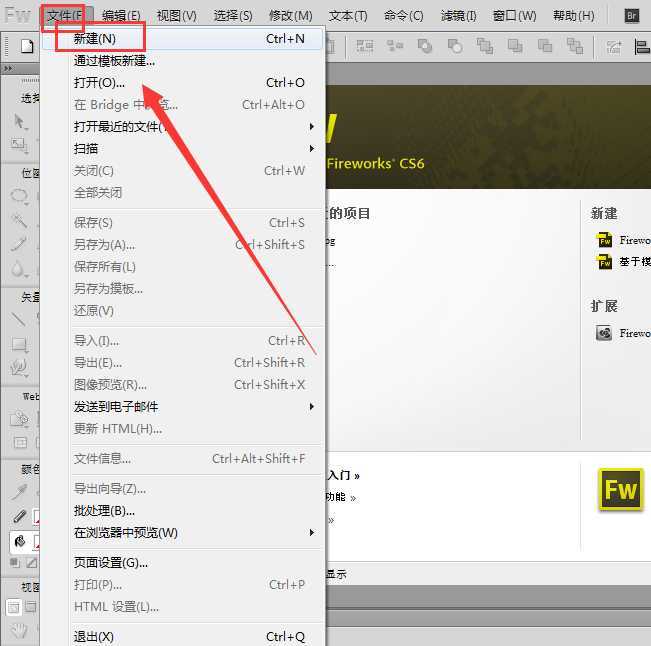Pick the Magic Wand tool
The image size is (651, 646).
point(19,221)
